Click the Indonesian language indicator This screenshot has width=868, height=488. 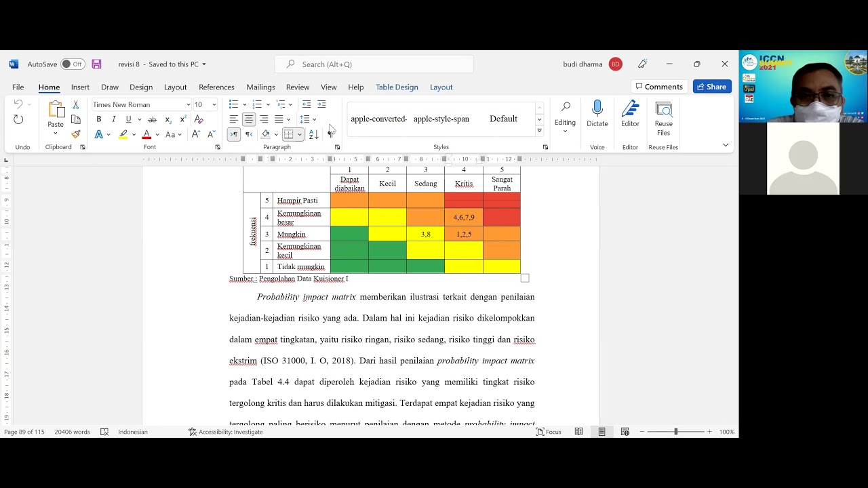point(133,432)
